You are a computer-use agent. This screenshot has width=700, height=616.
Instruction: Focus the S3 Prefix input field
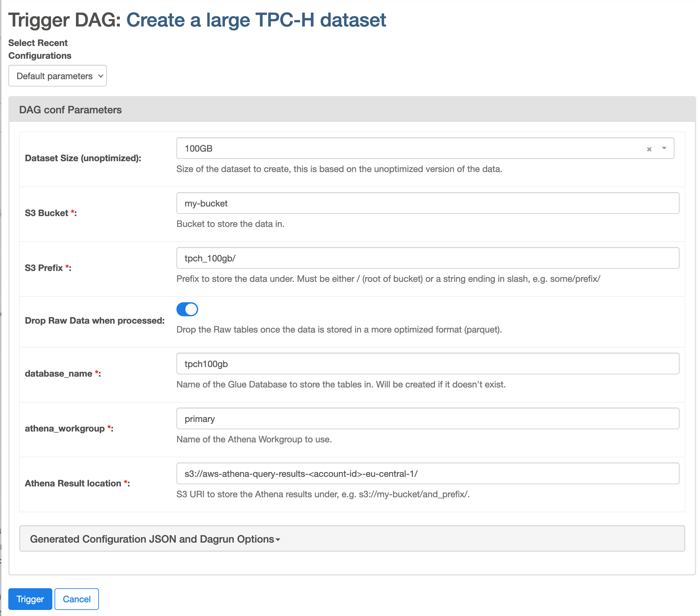[x=428, y=258]
